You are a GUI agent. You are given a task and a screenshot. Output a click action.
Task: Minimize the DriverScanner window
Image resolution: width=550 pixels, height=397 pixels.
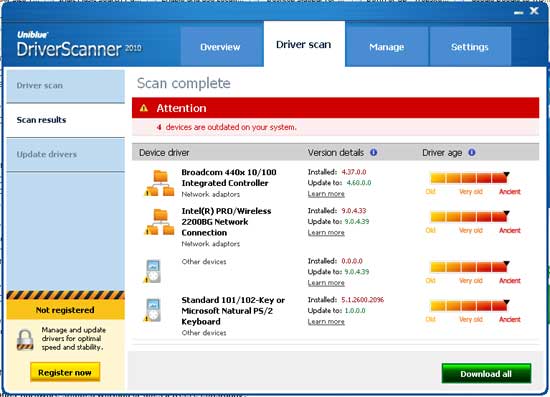(518, 12)
